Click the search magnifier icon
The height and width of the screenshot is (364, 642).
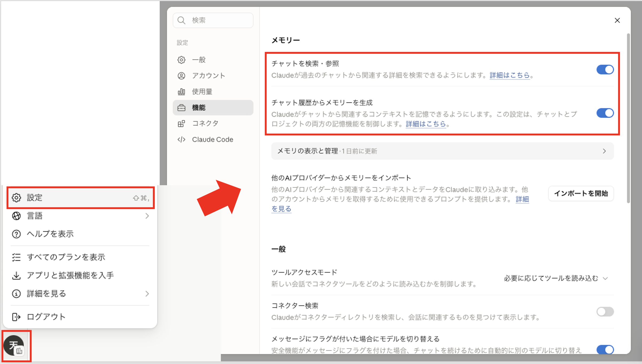coord(181,20)
